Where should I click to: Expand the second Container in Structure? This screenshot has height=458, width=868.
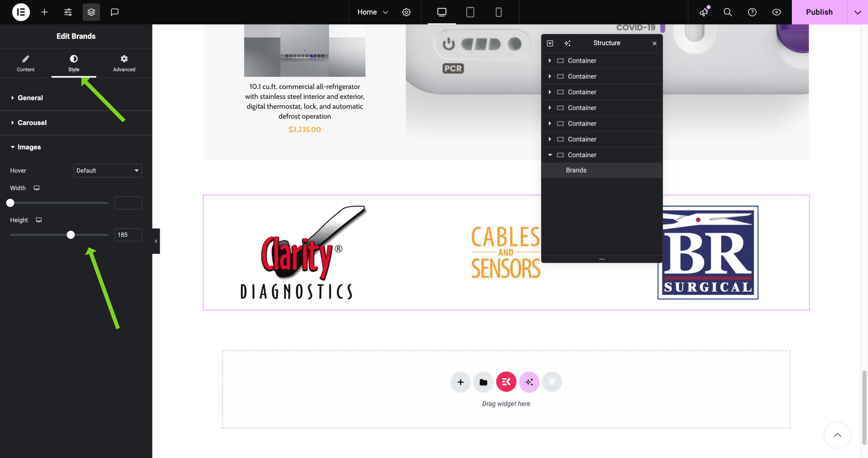tap(550, 76)
